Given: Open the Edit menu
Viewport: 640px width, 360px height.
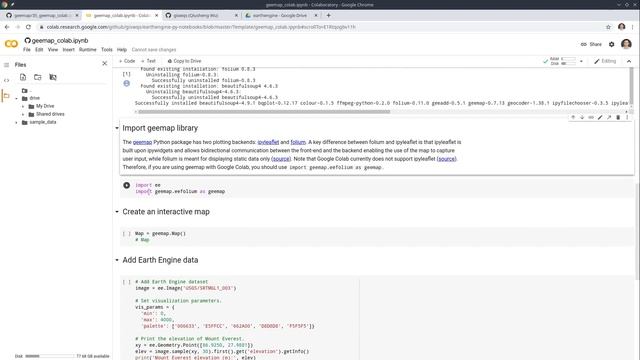Looking at the screenshot, I should pyautogui.click(x=39, y=49).
